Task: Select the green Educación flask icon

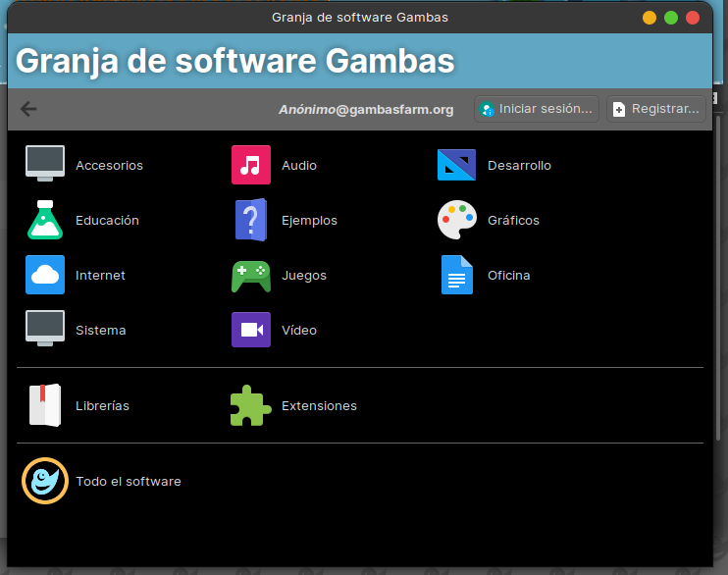Action: 45,220
